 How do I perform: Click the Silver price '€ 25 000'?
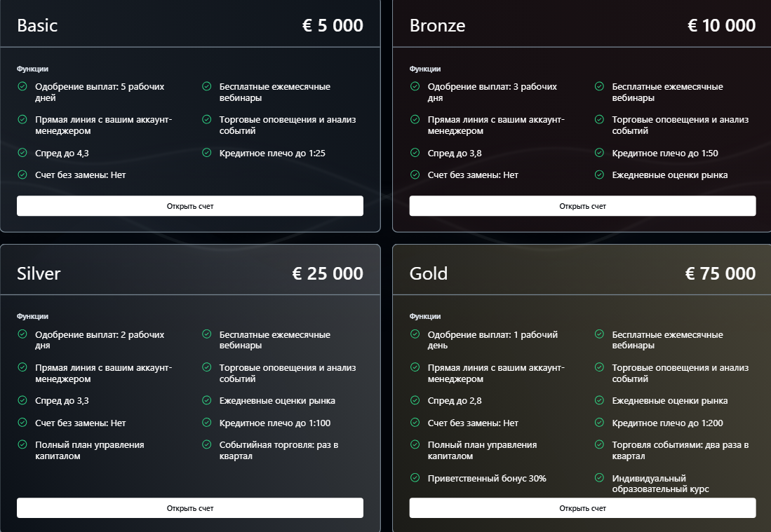tap(328, 273)
